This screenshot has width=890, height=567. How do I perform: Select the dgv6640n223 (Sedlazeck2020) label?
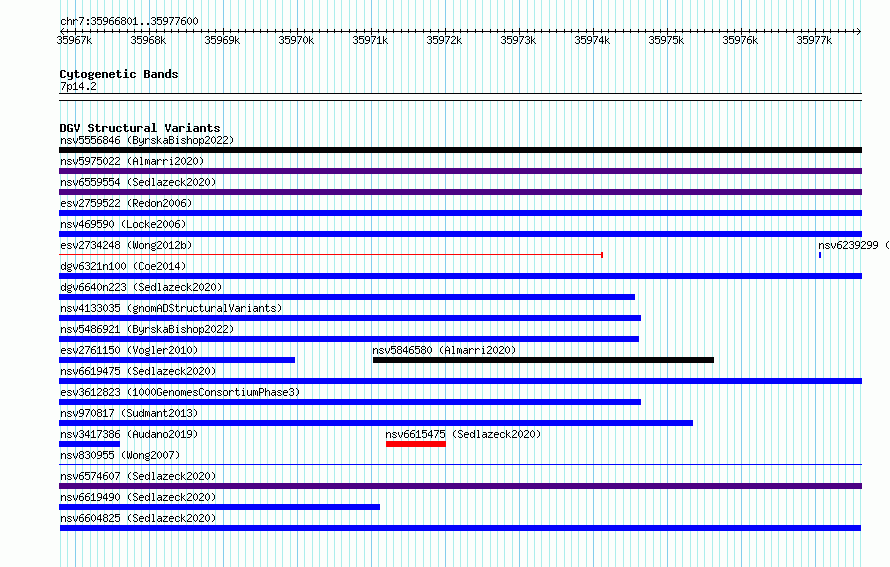pyautogui.click(x=141, y=287)
